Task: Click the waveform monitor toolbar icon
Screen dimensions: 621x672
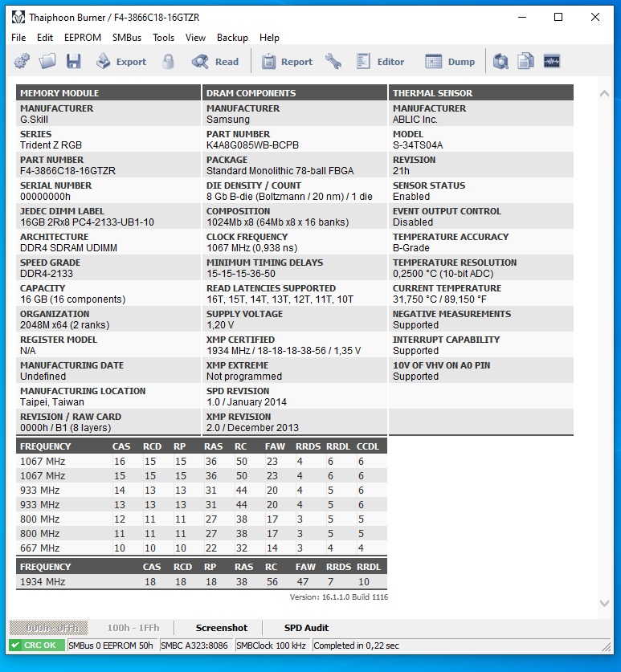Action: [x=552, y=61]
